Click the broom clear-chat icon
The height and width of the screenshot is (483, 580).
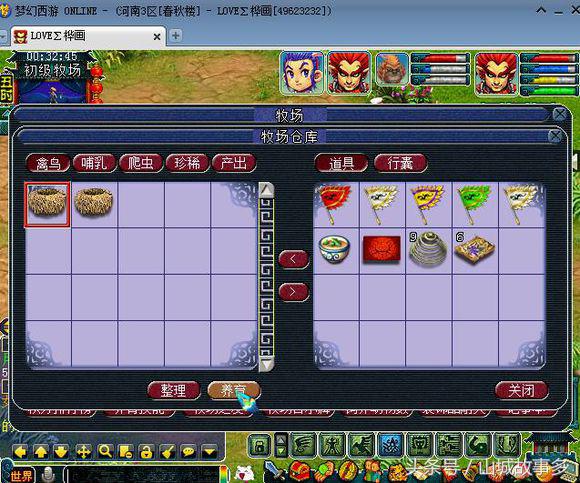point(168,451)
